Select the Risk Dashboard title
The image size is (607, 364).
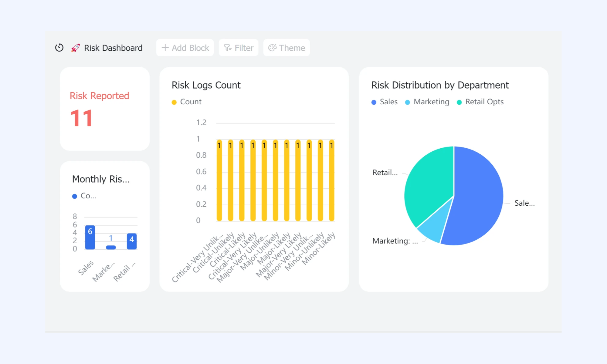113,48
